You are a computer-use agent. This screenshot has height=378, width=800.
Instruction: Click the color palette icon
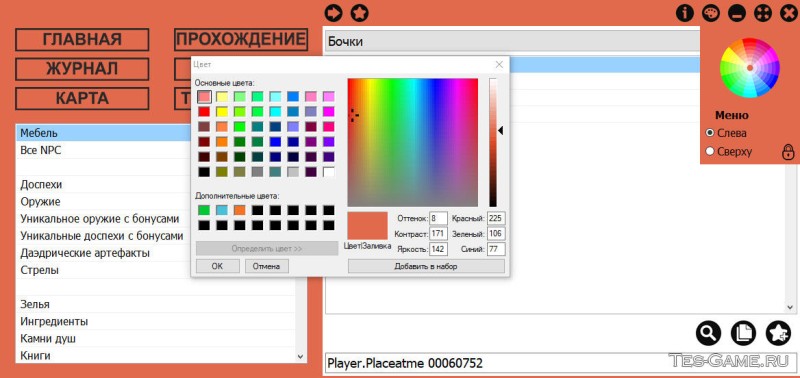pos(711,13)
